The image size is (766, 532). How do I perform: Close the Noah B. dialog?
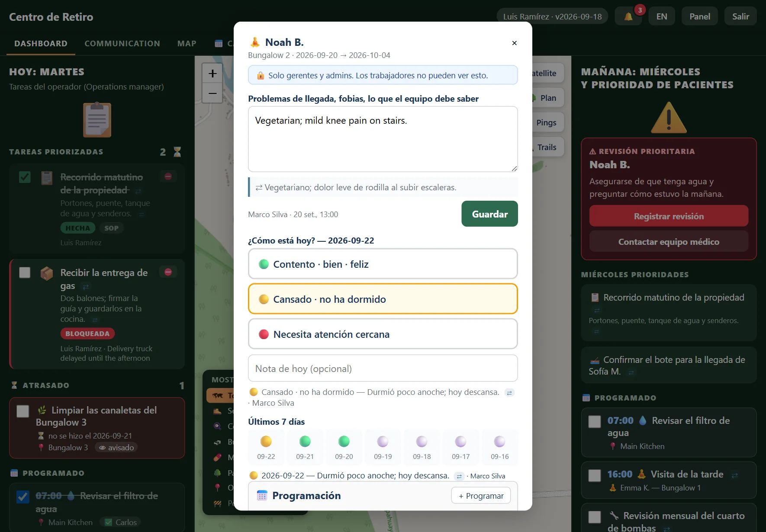pyautogui.click(x=514, y=43)
